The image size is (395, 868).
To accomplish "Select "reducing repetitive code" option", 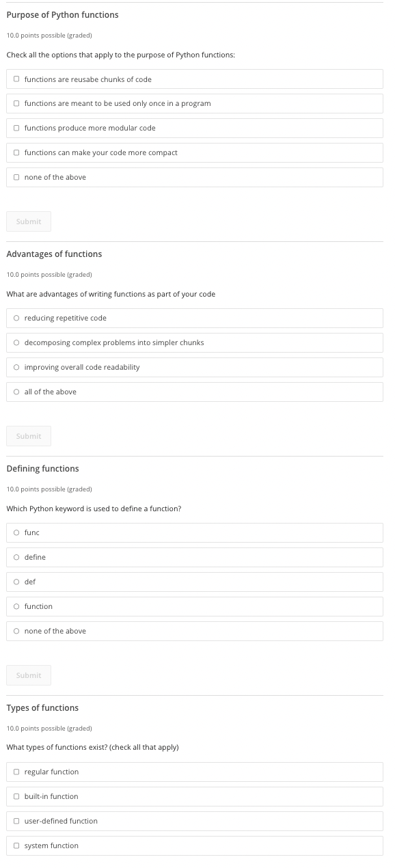I will [16, 318].
